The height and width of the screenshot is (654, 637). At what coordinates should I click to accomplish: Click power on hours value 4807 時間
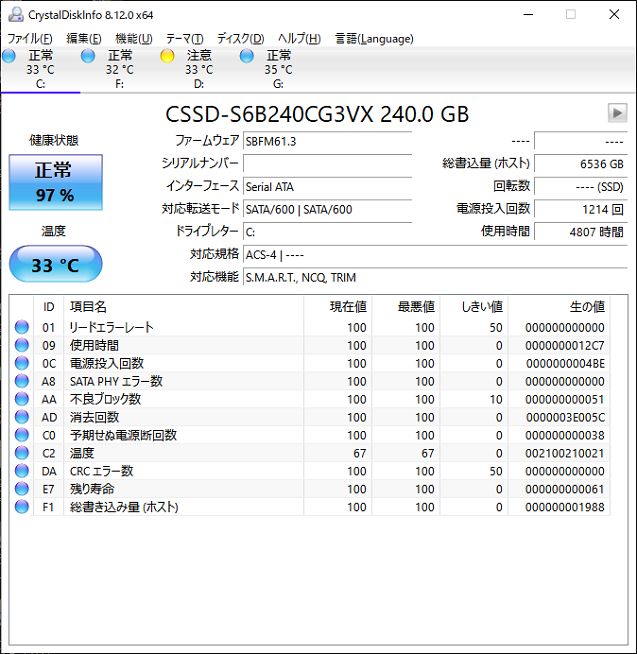tap(581, 232)
